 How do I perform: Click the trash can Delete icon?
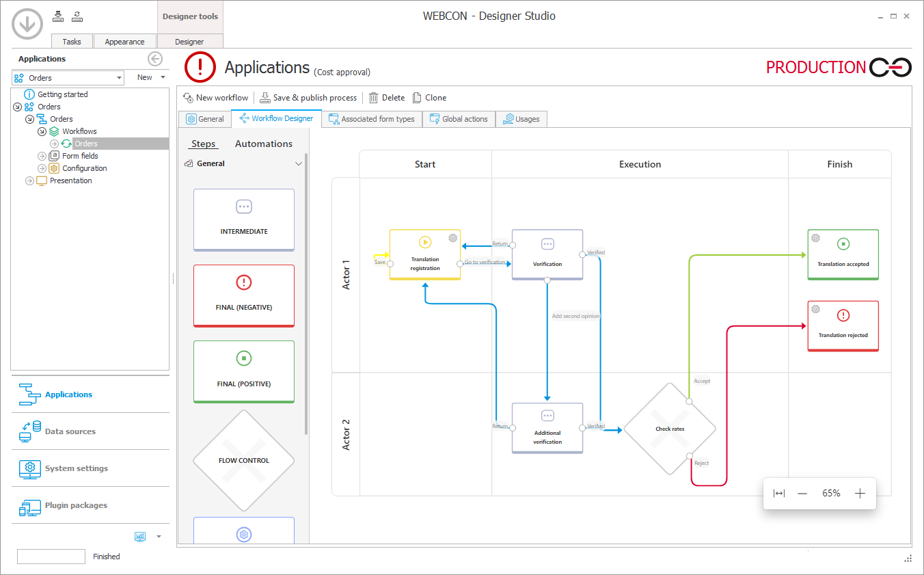[x=373, y=98]
